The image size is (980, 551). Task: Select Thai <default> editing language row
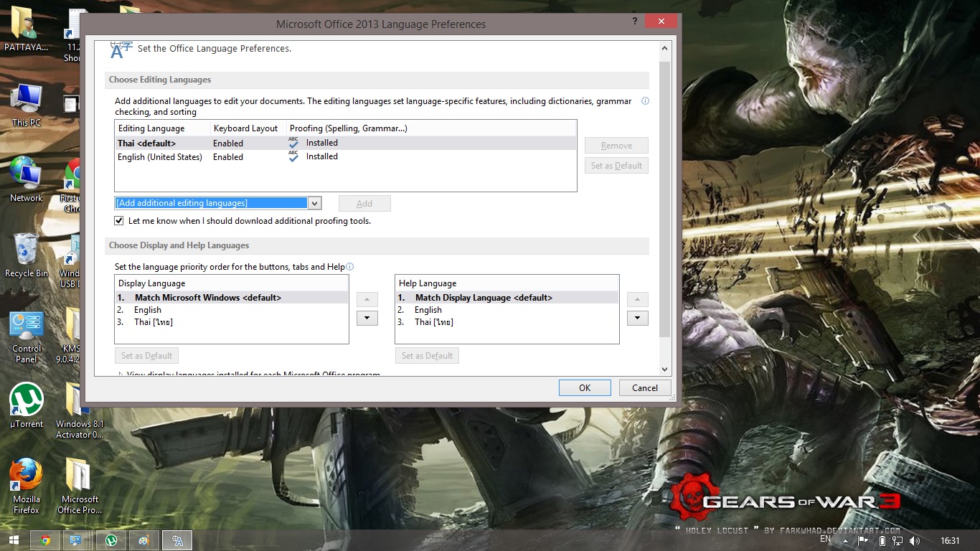point(346,143)
